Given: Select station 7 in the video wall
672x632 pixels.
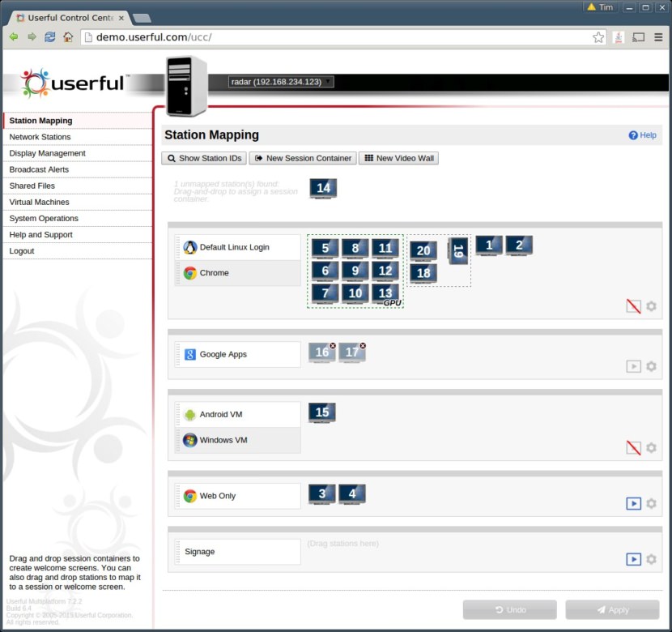Looking at the screenshot, I should (x=325, y=293).
